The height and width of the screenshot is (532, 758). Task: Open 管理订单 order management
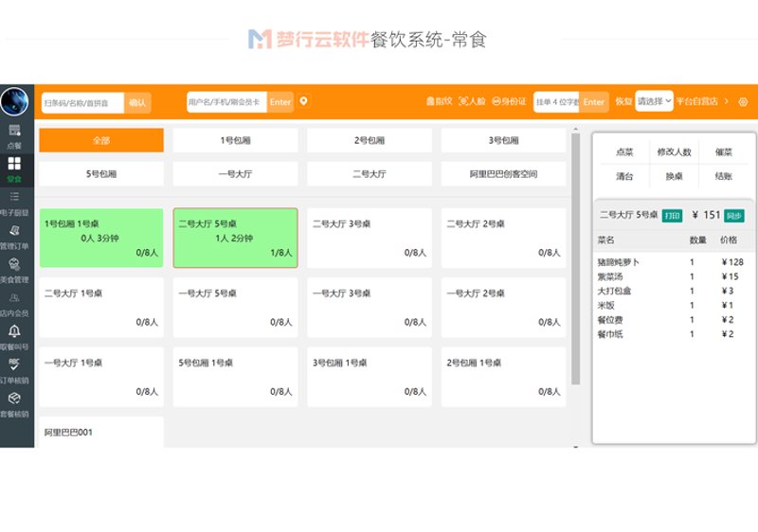click(x=14, y=237)
